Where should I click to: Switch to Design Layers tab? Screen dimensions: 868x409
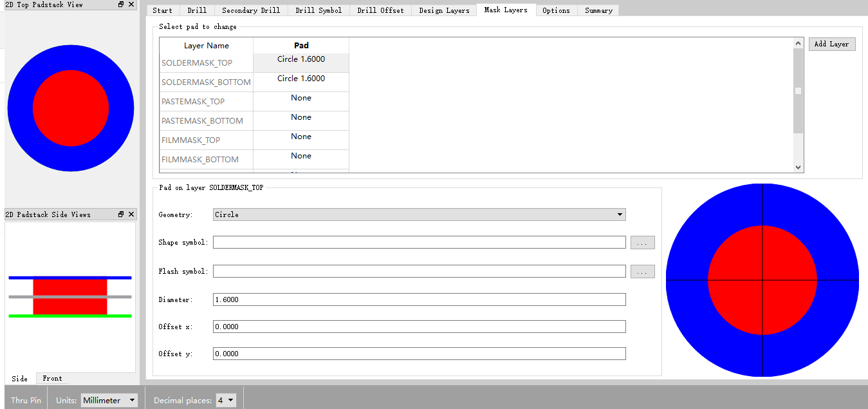(x=444, y=10)
